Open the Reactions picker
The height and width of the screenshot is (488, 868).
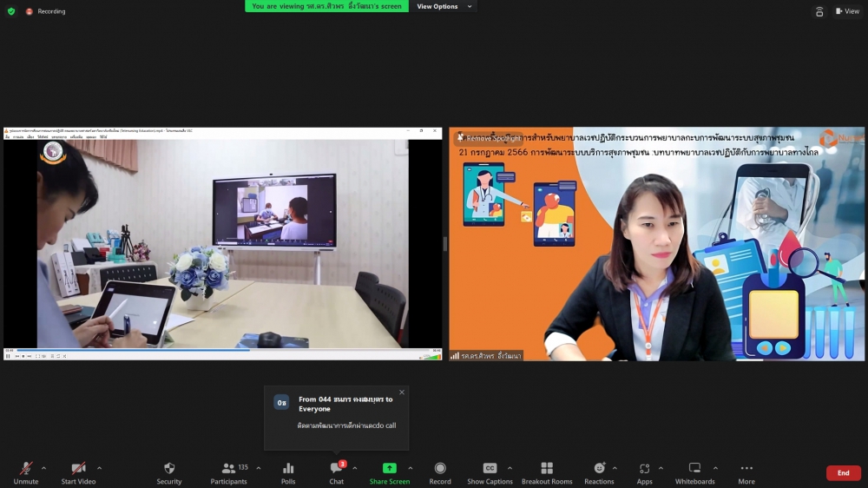[599, 472]
